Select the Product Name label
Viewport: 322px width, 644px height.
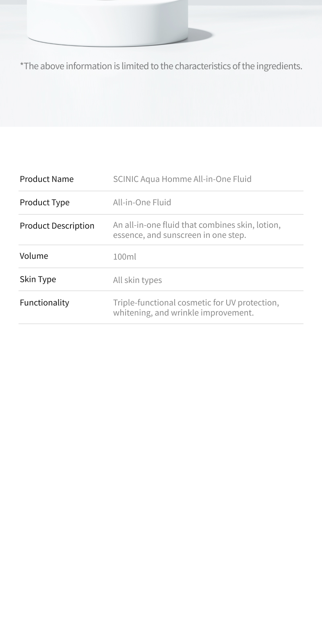click(47, 179)
